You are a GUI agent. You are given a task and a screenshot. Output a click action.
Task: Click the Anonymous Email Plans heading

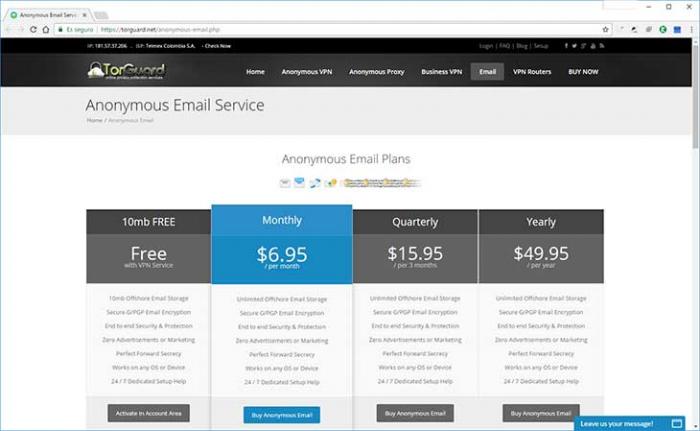coord(346,159)
